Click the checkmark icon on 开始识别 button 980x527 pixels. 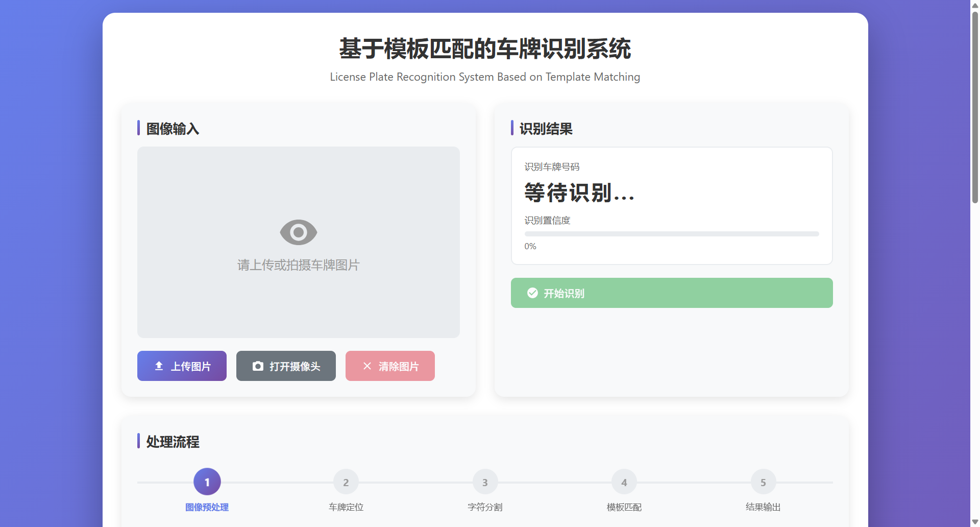[532, 293]
